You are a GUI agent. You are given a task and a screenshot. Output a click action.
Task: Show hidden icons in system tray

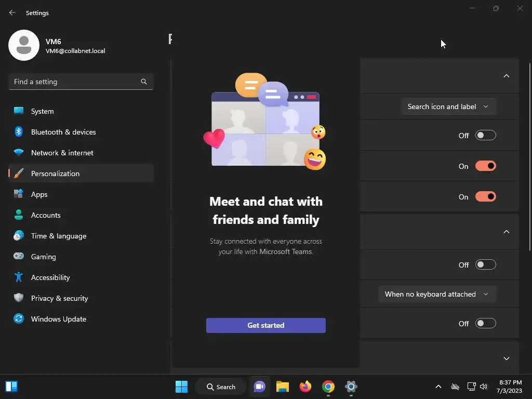click(438, 387)
